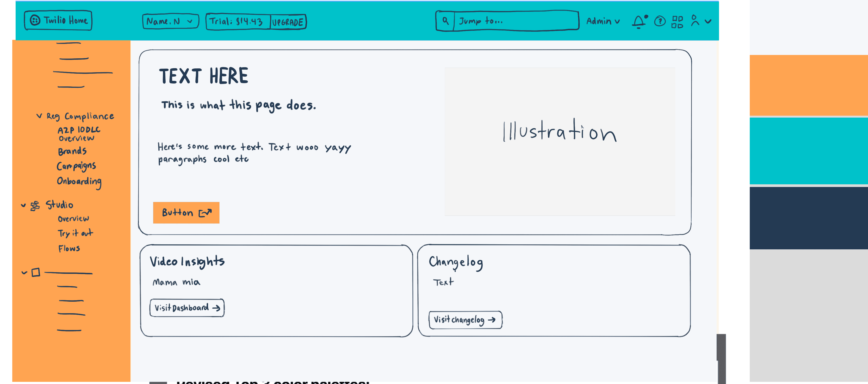Select Flows under Studio
868x384 pixels.
(69, 249)
